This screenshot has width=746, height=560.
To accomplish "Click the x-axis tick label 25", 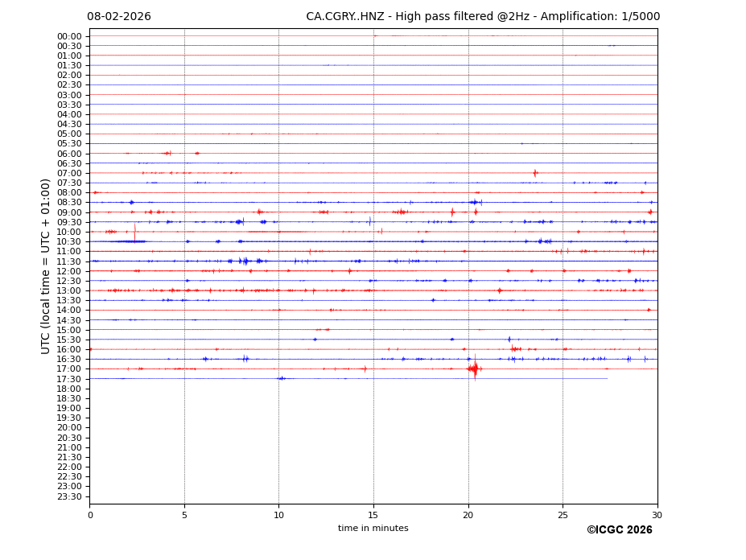I will pyautogui.click(x=563, y=515).
